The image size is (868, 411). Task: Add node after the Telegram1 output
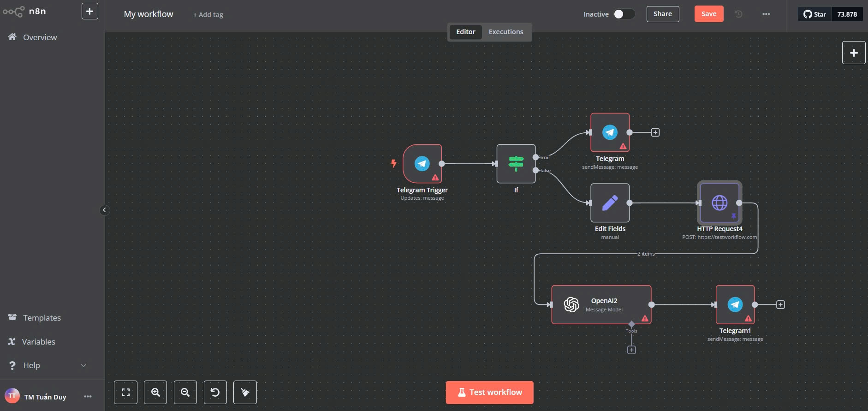pos(780,304)
